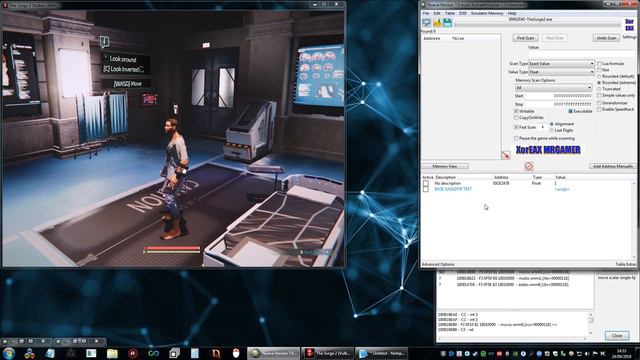640x360 pixels.
Task: Open the Memory Scan Options region dropdown
Action: [553, 88]
